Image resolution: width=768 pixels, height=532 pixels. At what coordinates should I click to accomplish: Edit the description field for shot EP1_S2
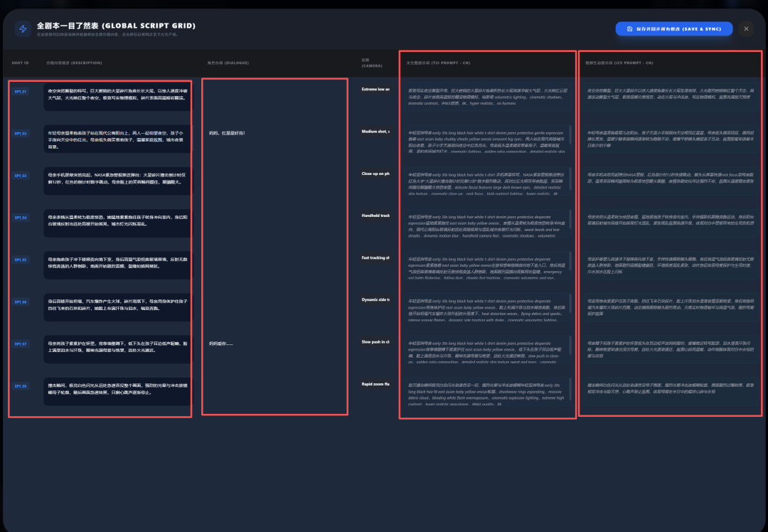(x=117, y=139)
